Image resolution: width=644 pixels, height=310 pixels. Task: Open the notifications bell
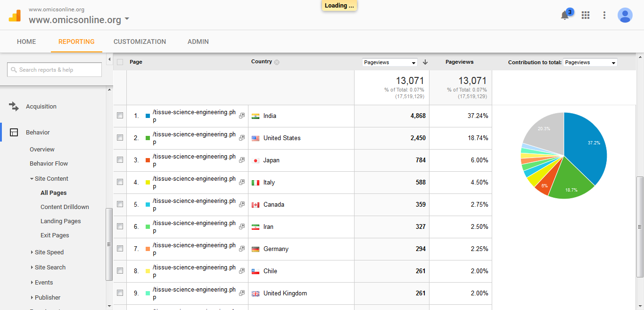565,16
